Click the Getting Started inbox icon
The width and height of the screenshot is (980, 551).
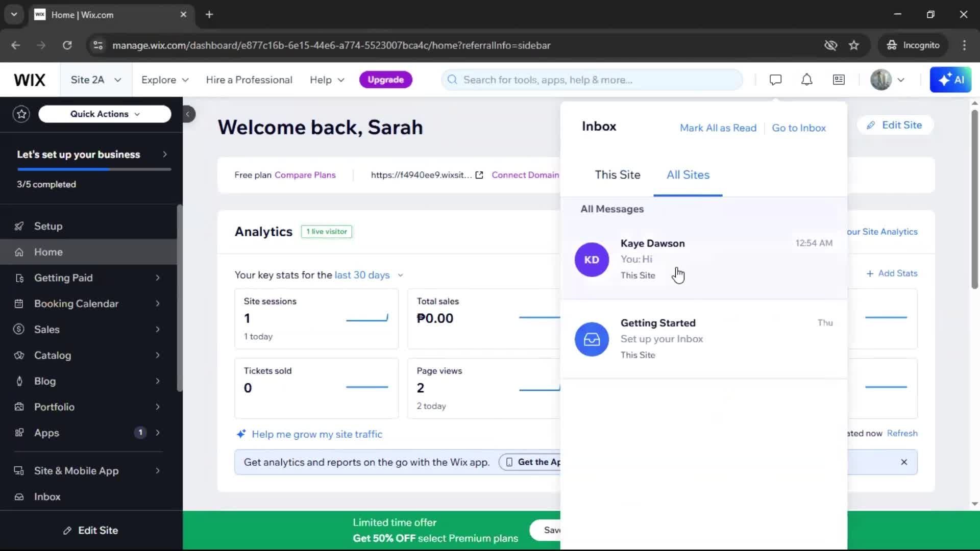[x=592, y=339]
